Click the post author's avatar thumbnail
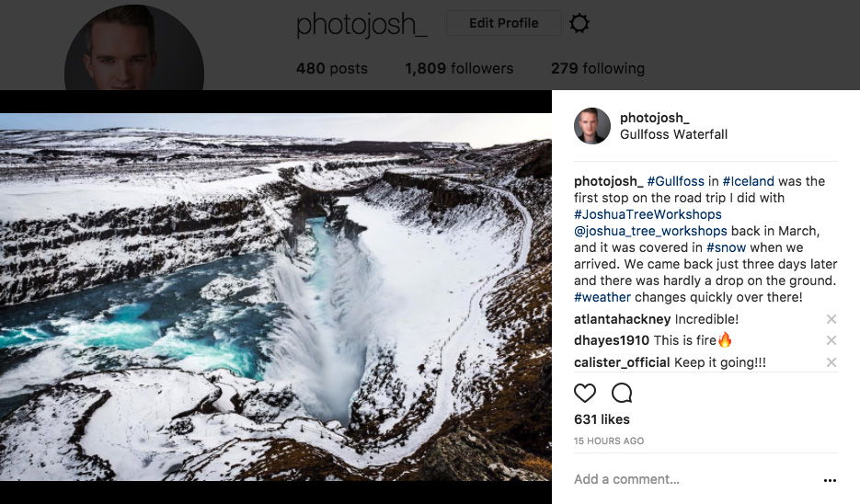This screenshot has height=504, width=860. coord(592,126)
